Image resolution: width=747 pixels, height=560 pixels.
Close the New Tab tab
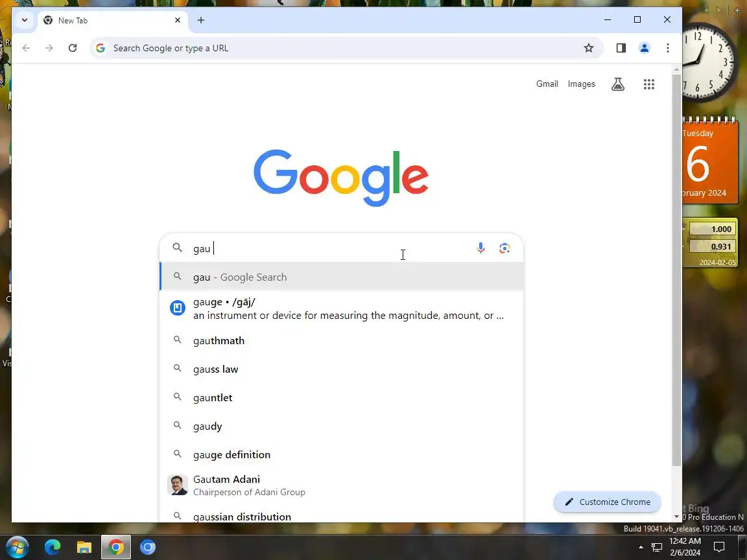177,20
